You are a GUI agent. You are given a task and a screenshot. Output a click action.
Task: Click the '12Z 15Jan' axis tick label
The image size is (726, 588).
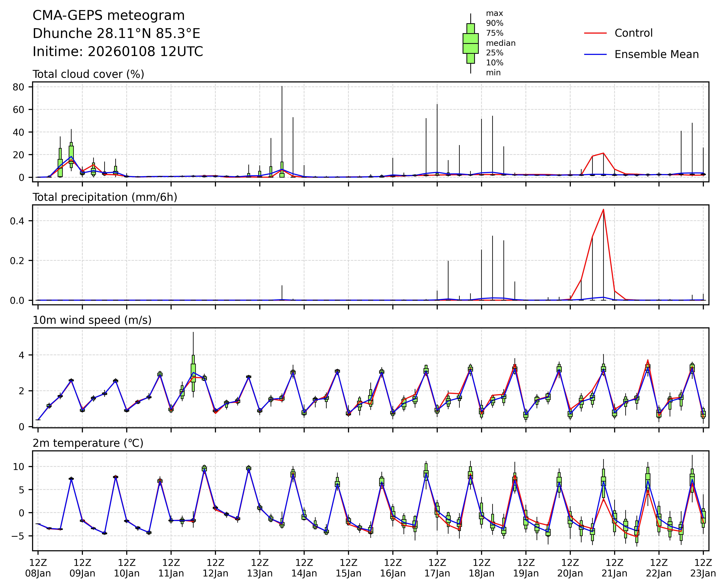coord(348,568)
